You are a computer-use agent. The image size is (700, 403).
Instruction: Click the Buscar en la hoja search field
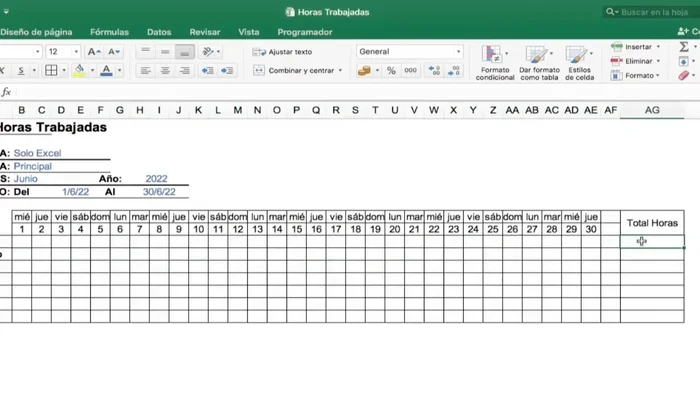(x=653, y=12)
